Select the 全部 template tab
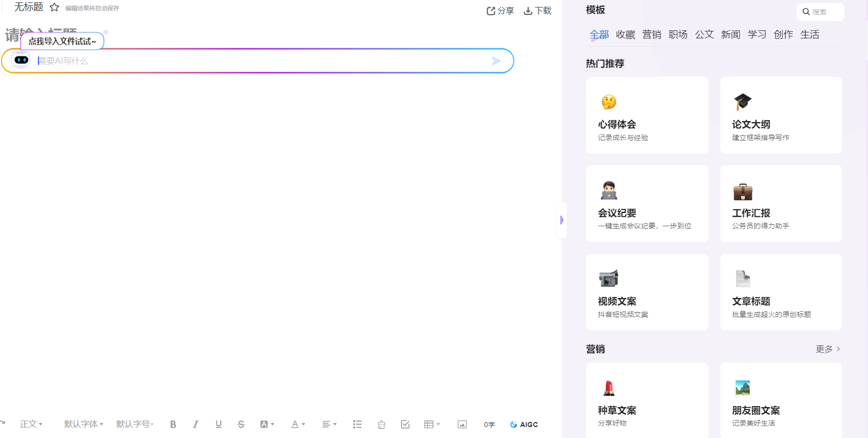The width and height of the screenshot is (868, 438). point(599,34)
